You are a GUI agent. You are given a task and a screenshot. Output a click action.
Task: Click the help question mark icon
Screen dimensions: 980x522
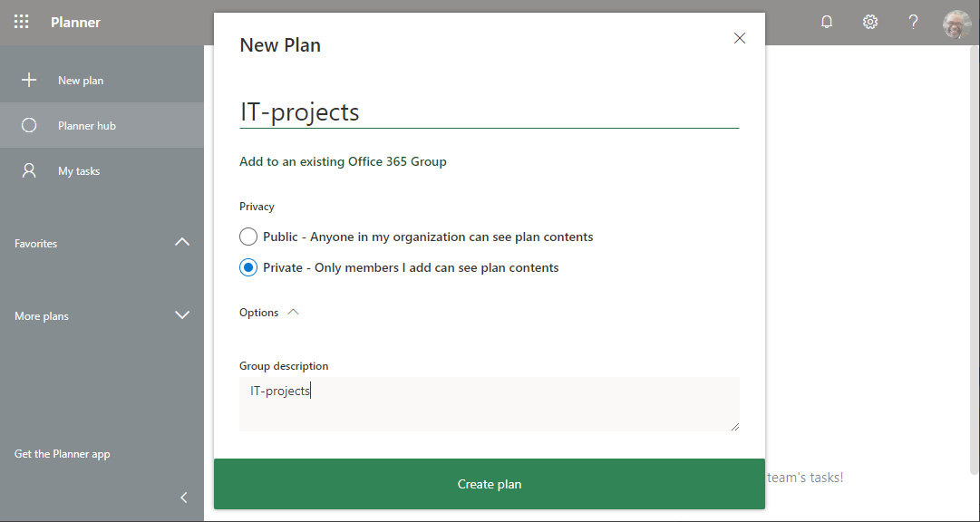coord(914,22)
